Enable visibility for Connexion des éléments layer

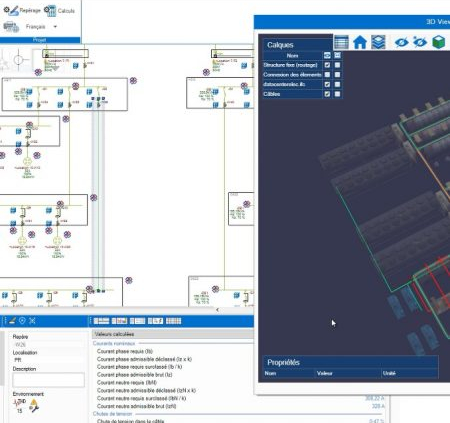tap(327, 75)
